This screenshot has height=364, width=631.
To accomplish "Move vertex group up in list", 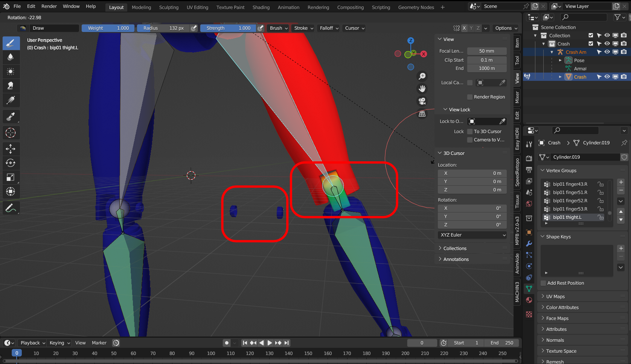I will 621,212.
